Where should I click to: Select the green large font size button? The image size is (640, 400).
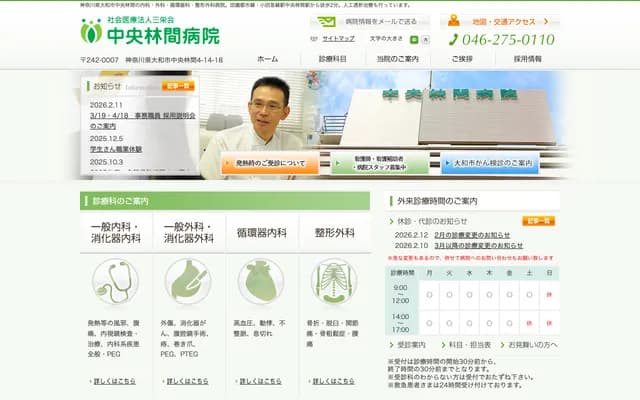tap(413, 39)
